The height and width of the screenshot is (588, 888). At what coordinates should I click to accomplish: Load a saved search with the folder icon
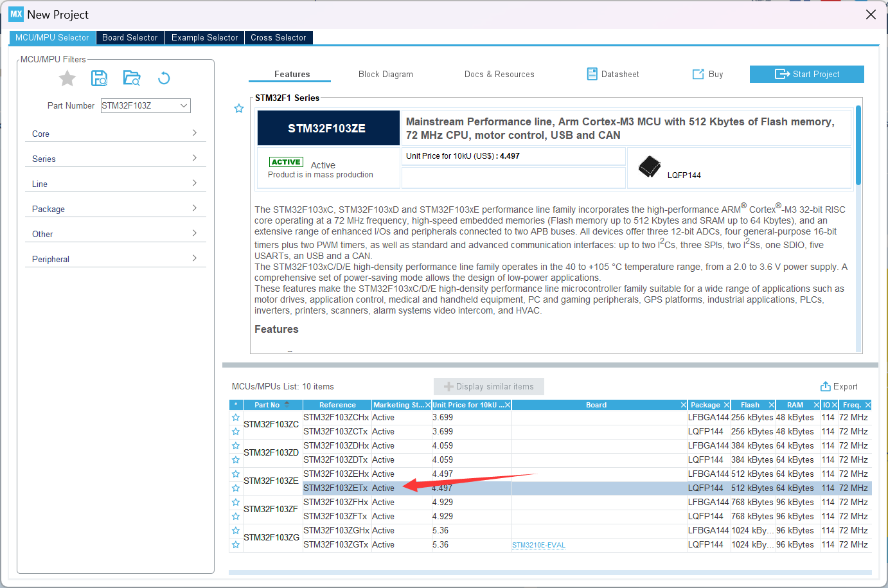[132, 78]
